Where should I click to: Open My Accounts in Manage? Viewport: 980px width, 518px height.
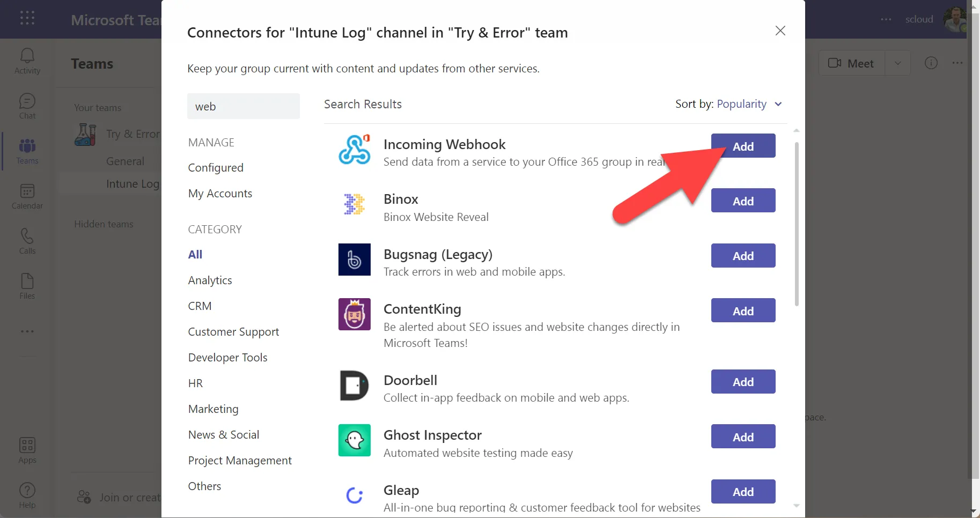[220, 194]
